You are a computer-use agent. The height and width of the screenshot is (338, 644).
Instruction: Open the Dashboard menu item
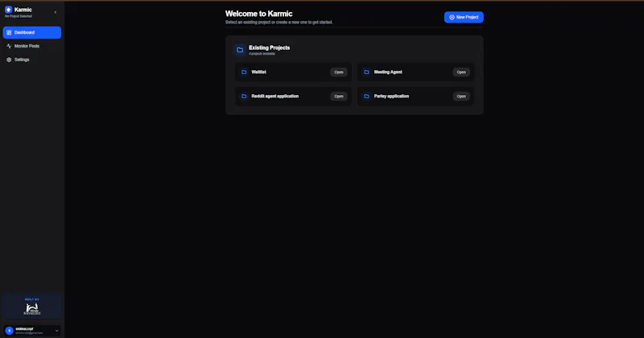pos(32,32)
